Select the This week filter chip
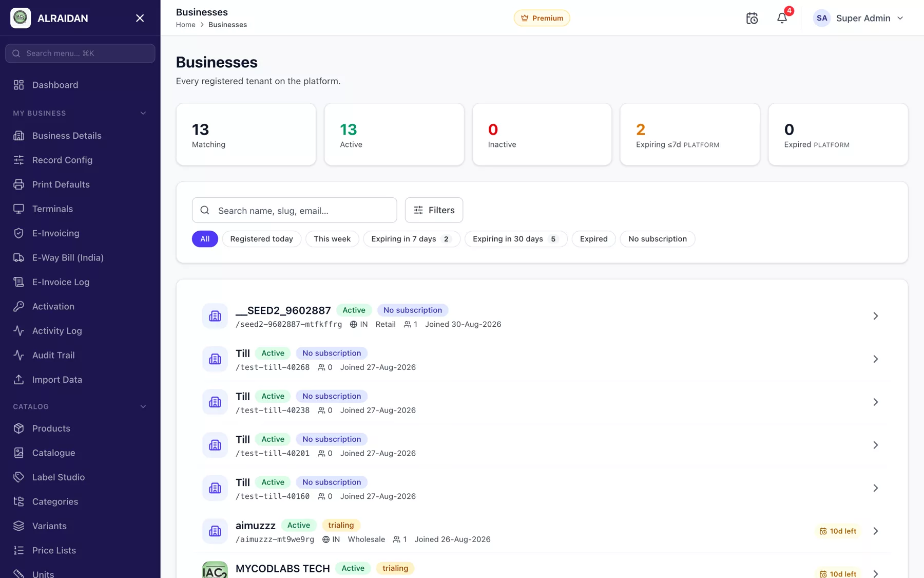Image resolution: width=924 pixels, height=578 pixels. click(332, 239)
